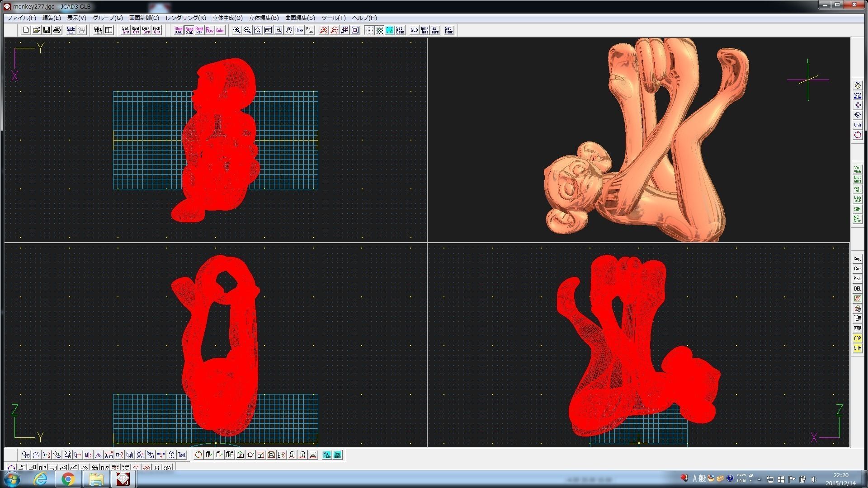Image resolution: width=868 pixels, height=488 pixels.
Task: Open the Windows Start menu
Action: pyautogui.click(x=12, y=479)
